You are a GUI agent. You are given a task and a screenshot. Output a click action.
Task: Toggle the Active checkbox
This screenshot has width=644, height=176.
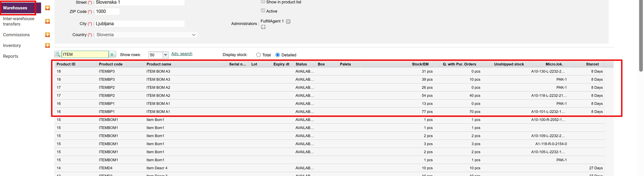(x=263, y=11)
